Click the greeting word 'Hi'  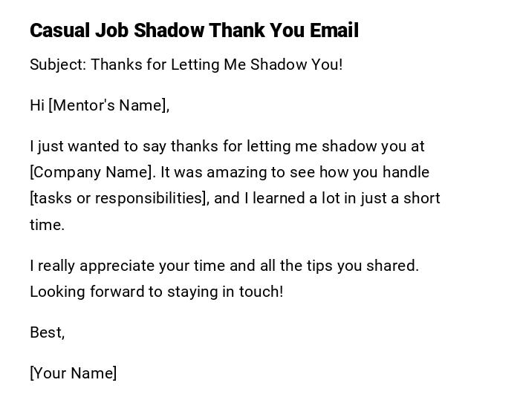(x=37, y=105)
